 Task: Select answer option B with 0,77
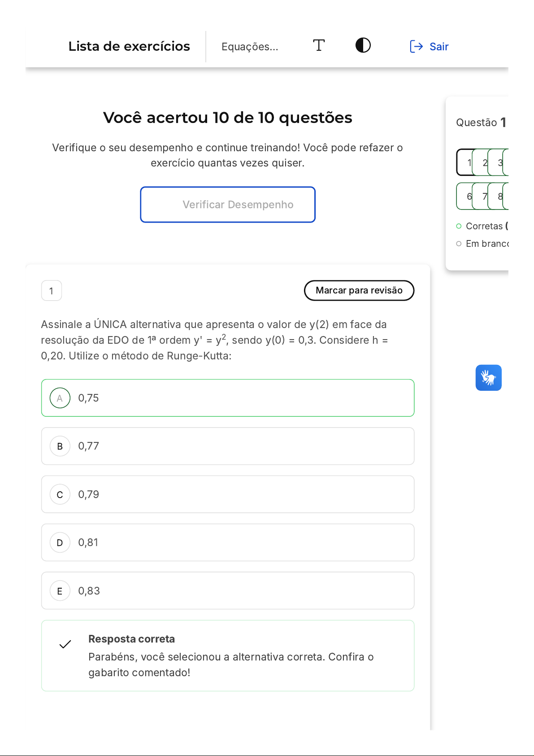coord(227,446)
